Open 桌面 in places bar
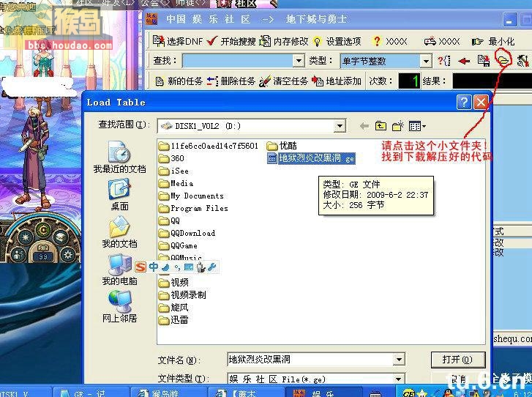This screenshot has width=532, height=397. coord(119,195)
